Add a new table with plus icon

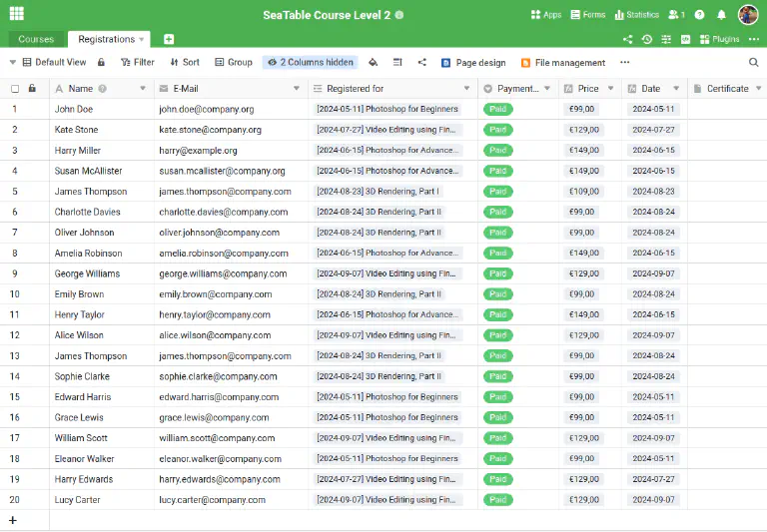click(x=169, y=39)
